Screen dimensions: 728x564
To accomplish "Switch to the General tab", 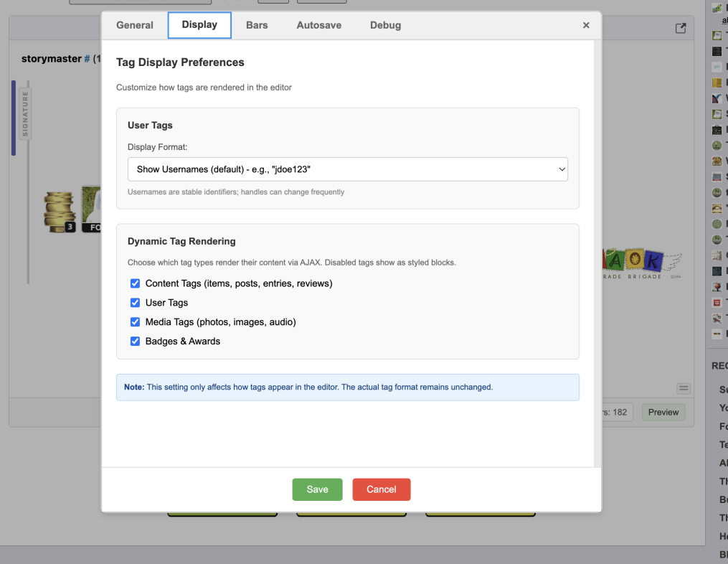I will [x=135, y=25].
